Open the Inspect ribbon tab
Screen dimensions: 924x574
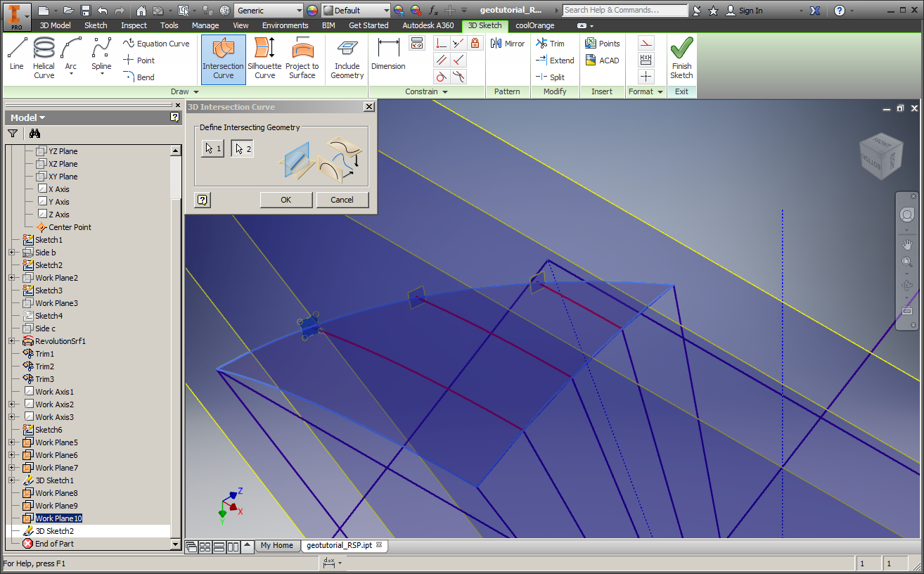coord(134,25)
